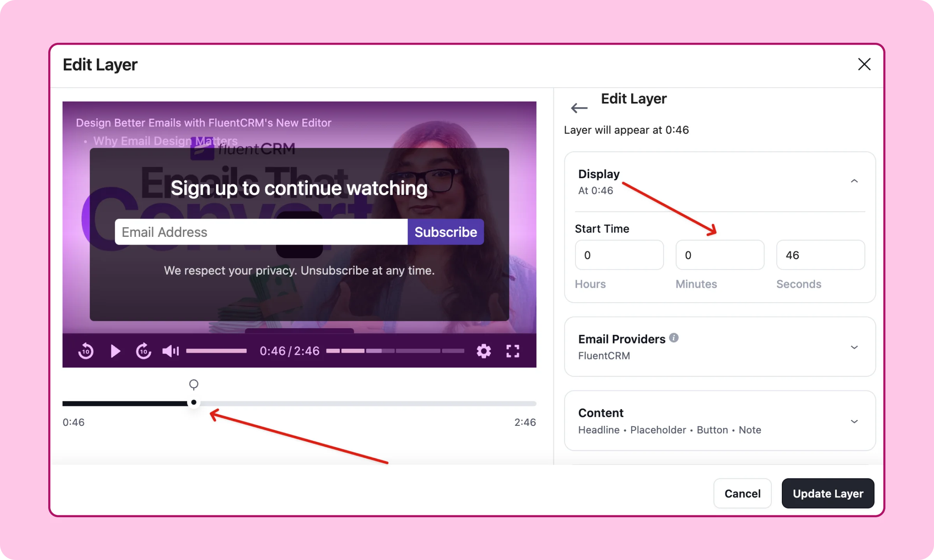The height and width of the screenshot is (560, 934).
Task: Click the video chapter progress bar
Action: click(395, 351)
